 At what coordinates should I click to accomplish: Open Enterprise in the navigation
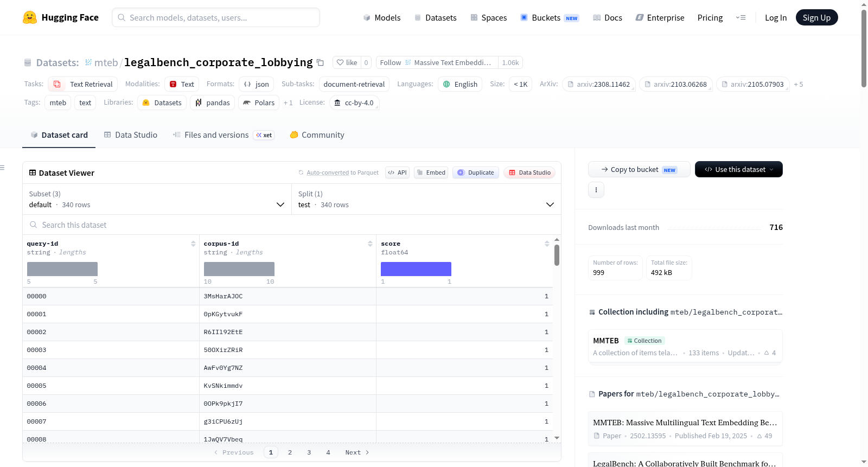660,17
